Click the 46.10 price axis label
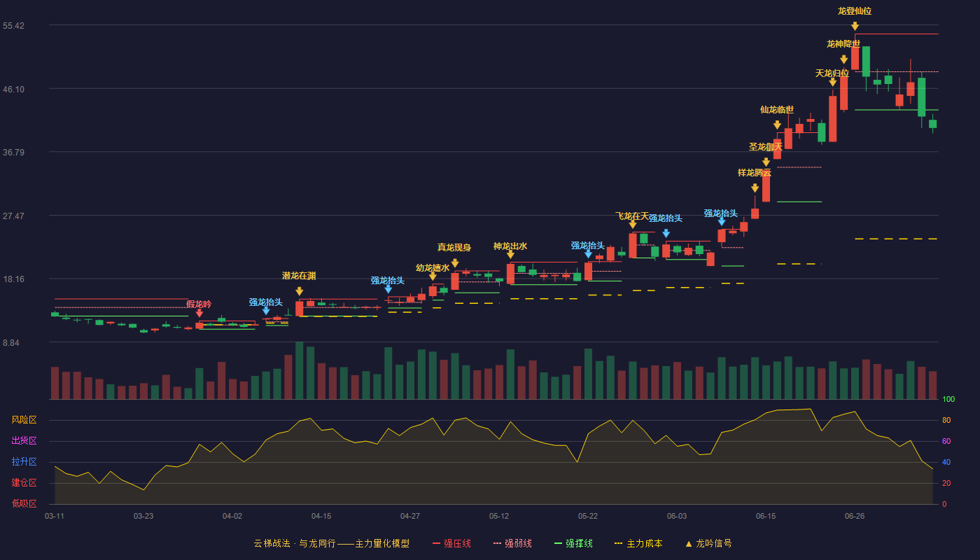Image resolution: width=980 pixels, height=560 pixels. click(13, 89)
